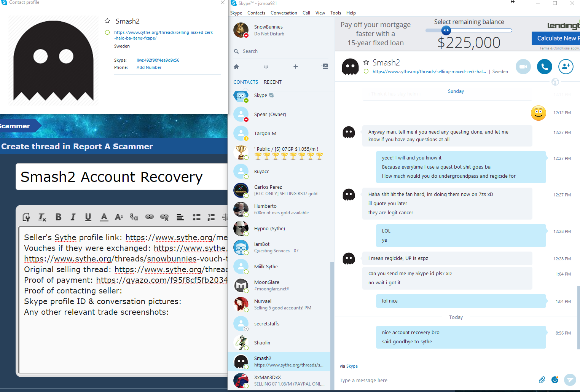The height and width of the screenshot is (392, 580).
Task: Click the Insert Link icon in editor
Action: coord(150,217)
